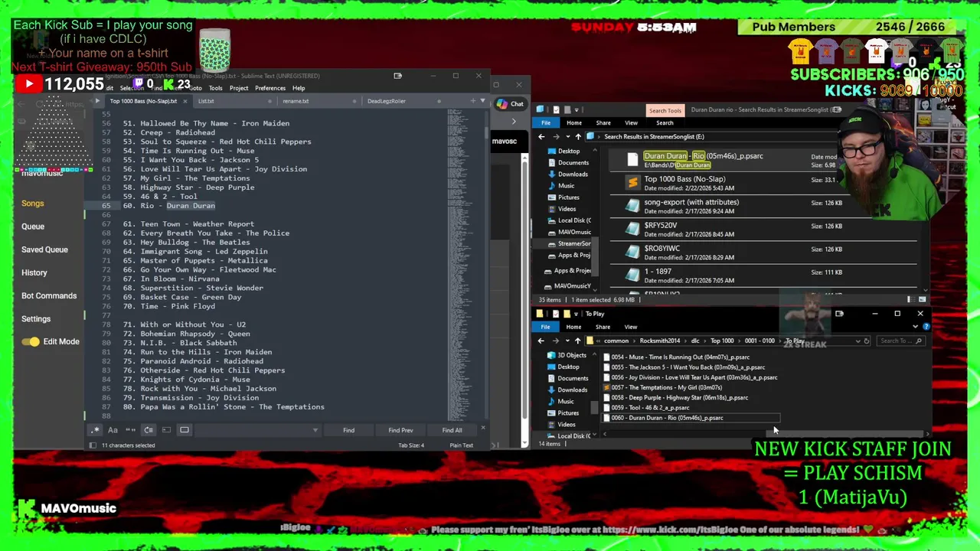
Task: Switch Search Results to details view icon
Action: point(910,300)
